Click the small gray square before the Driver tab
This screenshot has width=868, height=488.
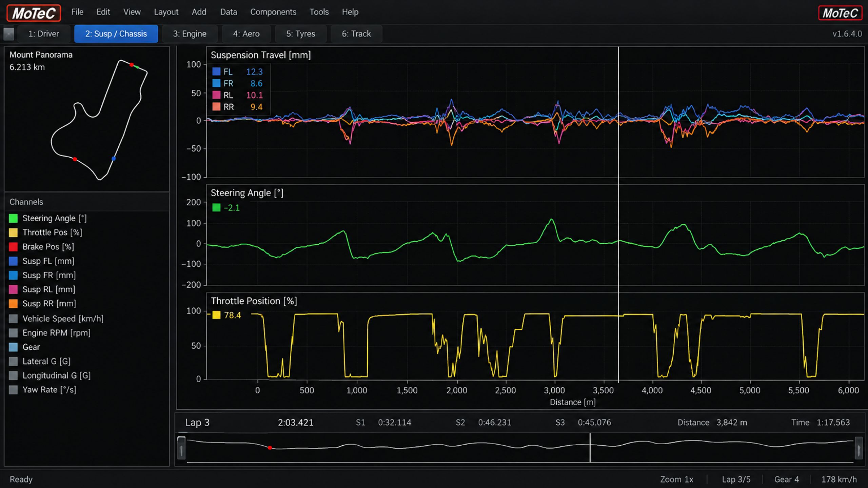tap(9, 34)
